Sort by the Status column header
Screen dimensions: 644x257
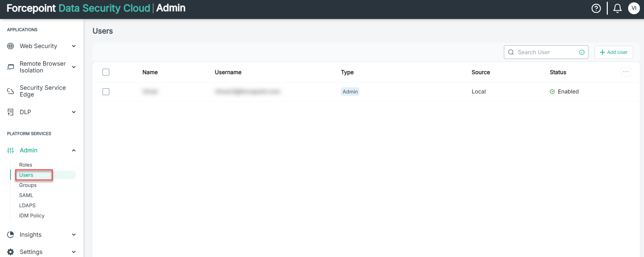pos(558,72)
